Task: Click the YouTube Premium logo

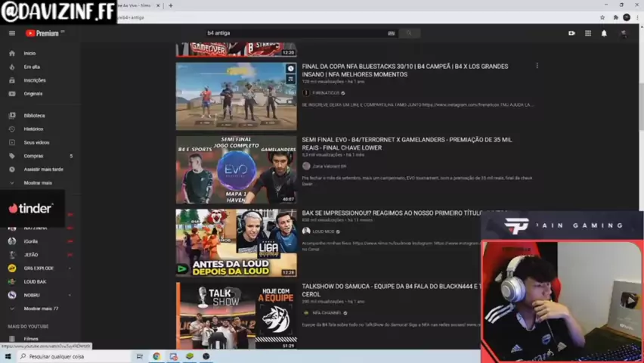Action: pyautogui.click(x=42, y=33)
